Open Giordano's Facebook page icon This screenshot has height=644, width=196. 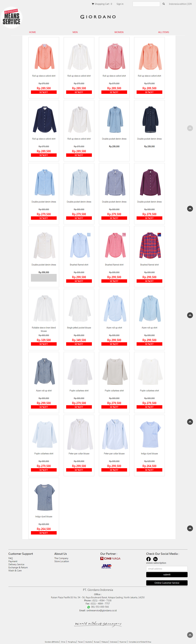tap(148, 559)
